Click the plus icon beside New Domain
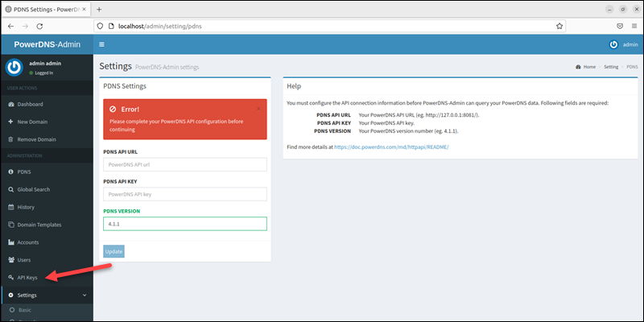 11,122
